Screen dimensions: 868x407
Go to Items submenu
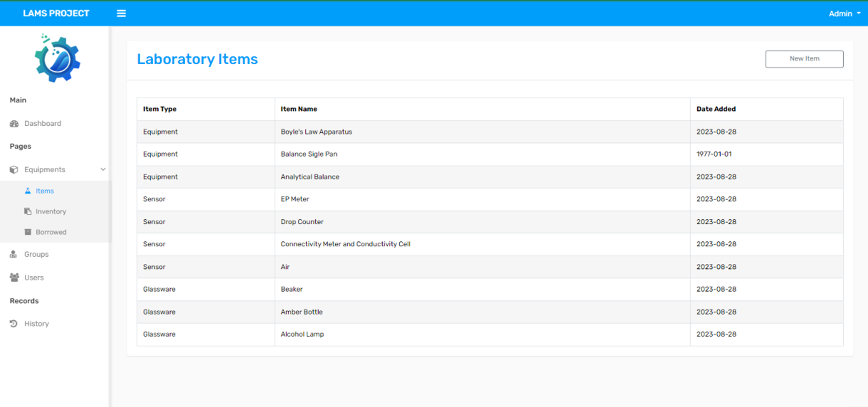(45, 191)
